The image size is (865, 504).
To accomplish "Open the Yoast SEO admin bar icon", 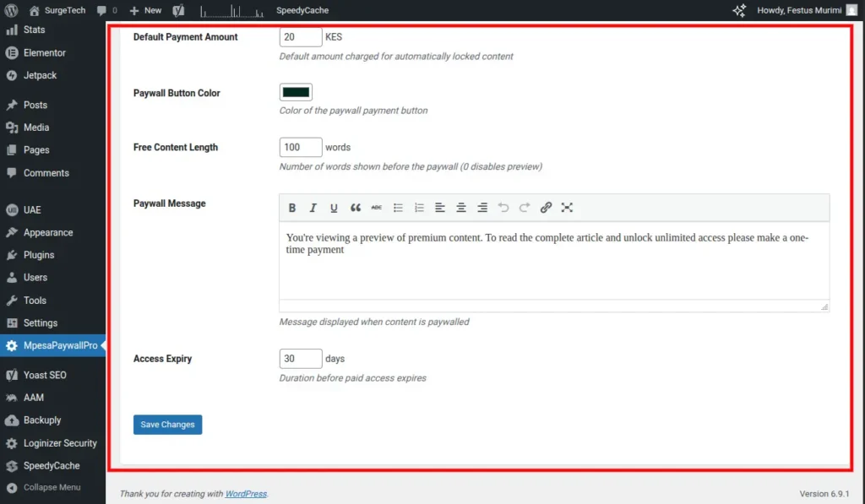I will [x=178, y=10].
